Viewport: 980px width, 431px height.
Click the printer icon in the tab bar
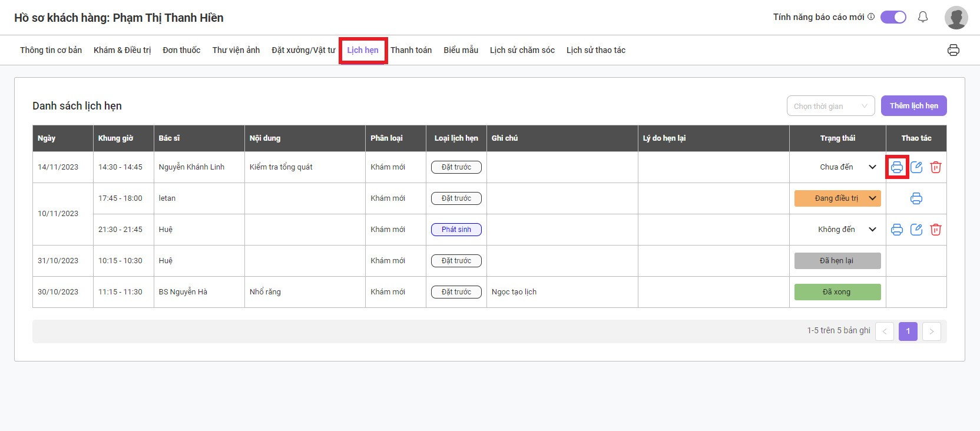coord(953,50)
